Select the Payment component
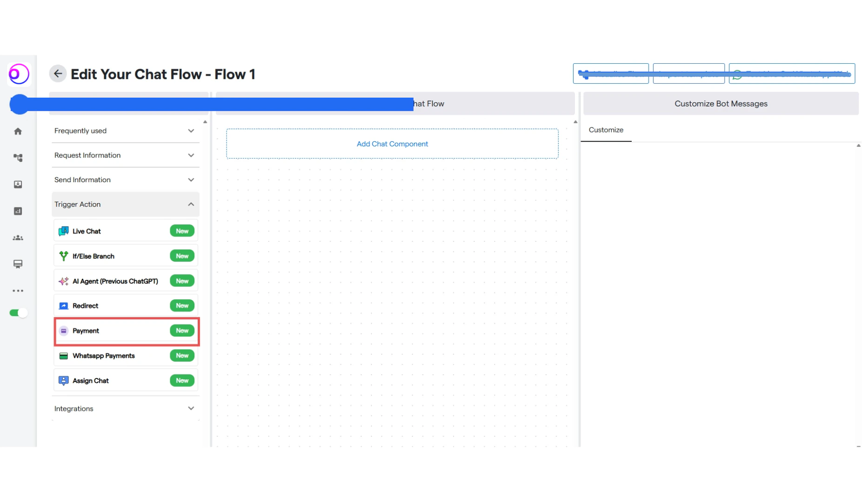 126,331
